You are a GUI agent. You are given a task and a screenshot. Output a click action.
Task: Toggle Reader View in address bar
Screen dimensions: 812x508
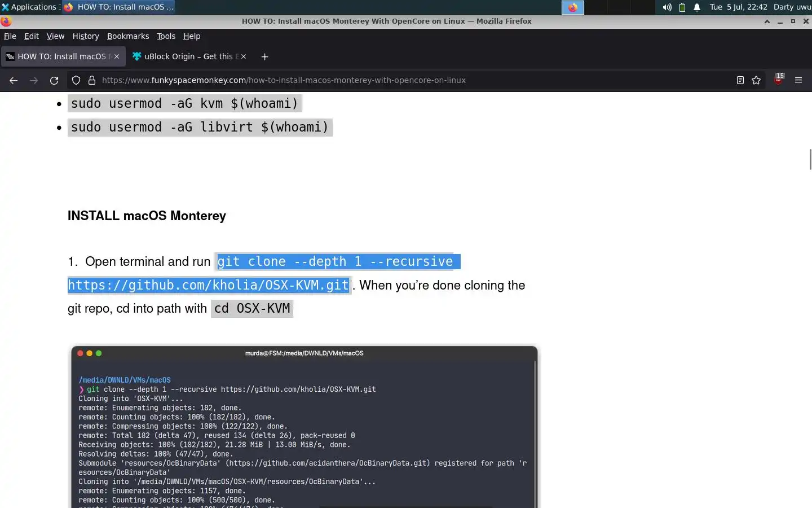[x=740, y=80]
